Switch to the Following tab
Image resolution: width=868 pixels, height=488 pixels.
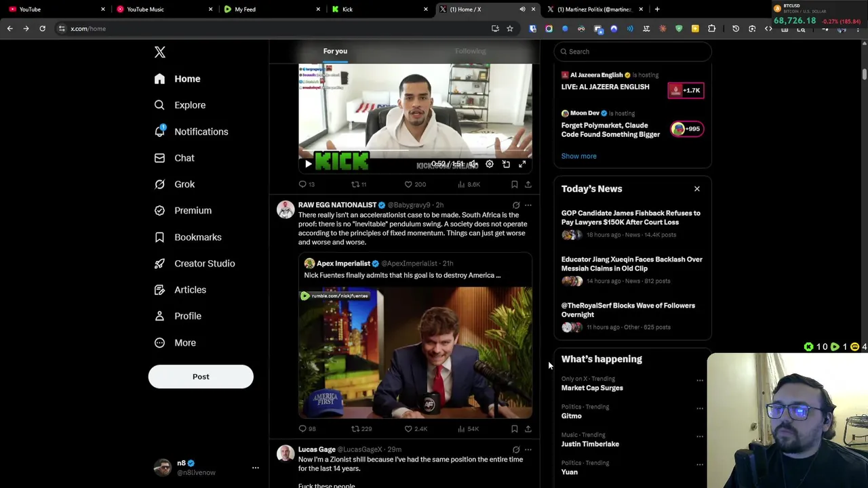pos(471,51)
